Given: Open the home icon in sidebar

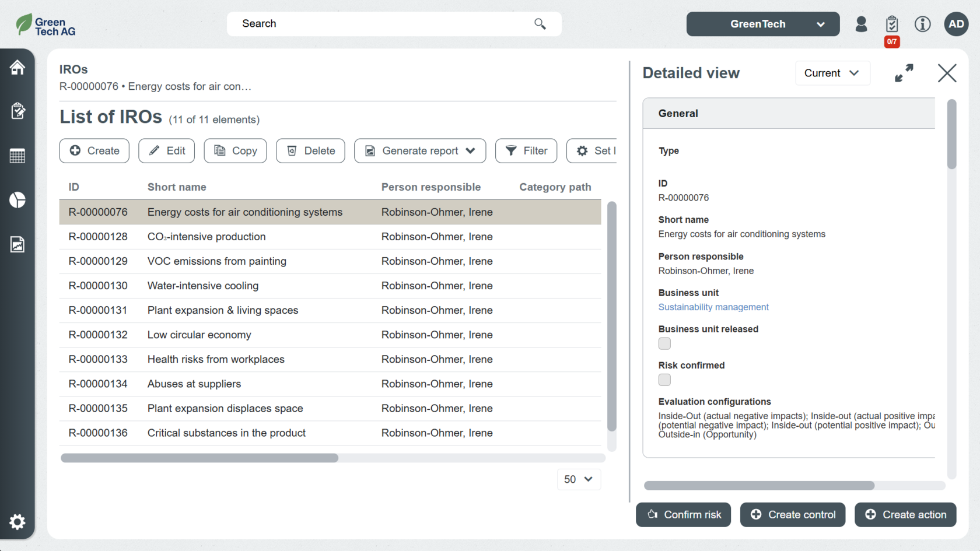Looking at the screenshot, I should (x=17, y=68).
